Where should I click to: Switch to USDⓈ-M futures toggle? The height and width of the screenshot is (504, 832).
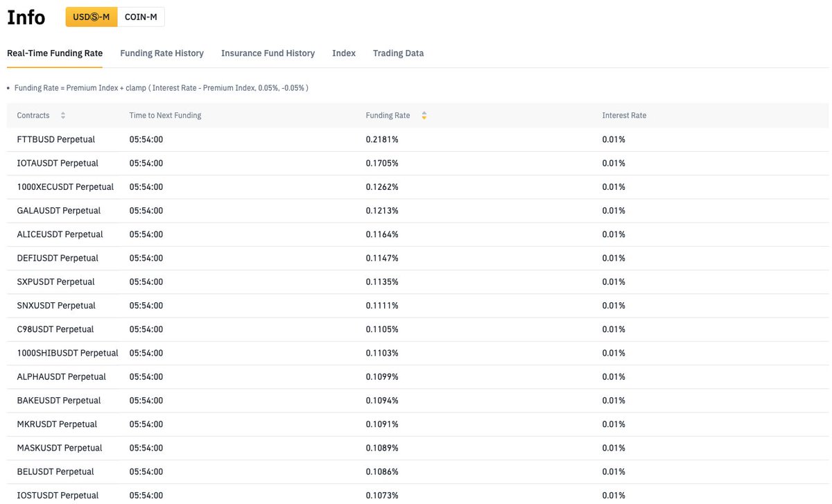pos(92,17)
